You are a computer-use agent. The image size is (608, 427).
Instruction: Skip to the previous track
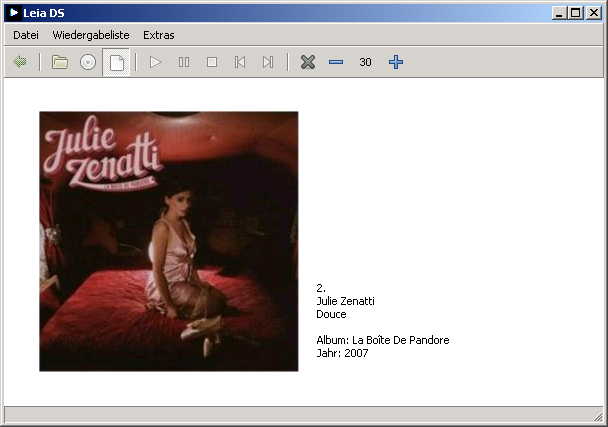(x=240, y=62)
